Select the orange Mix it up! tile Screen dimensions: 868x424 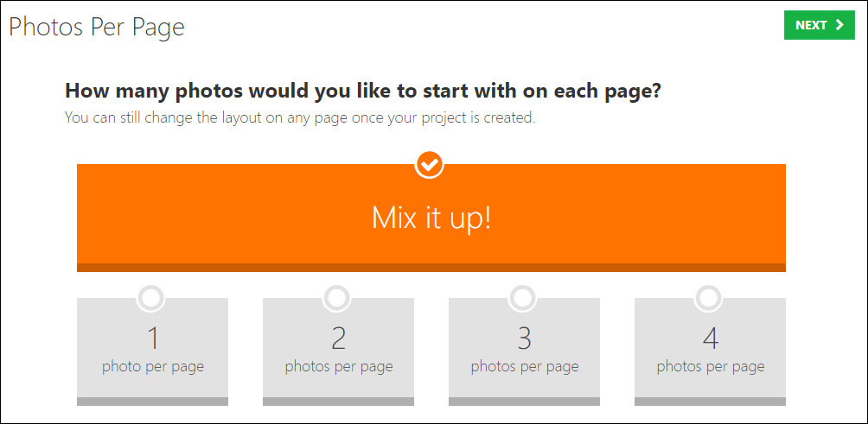point(431,218)
